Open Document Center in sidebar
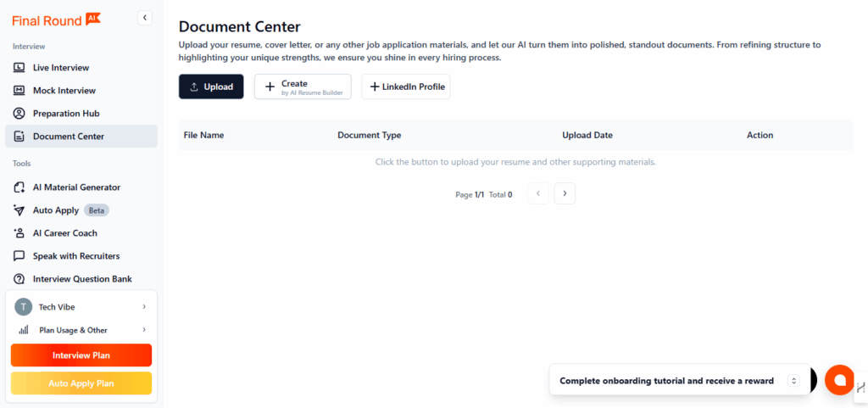868x408 pixels. 81,137
